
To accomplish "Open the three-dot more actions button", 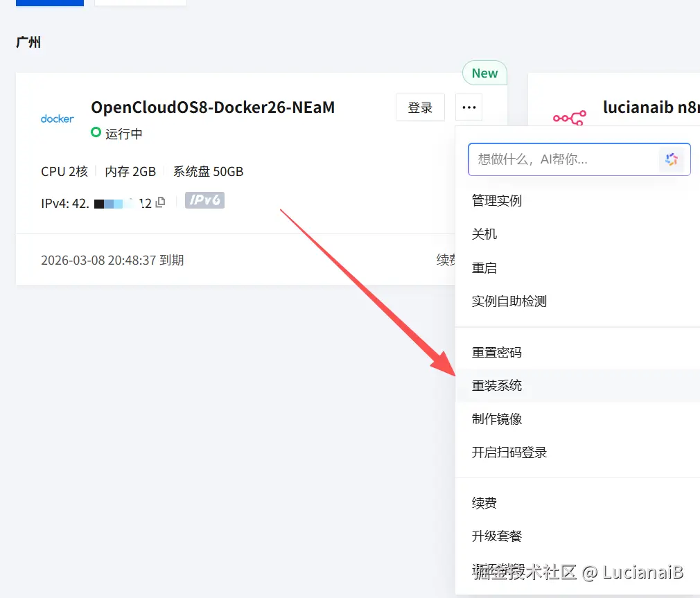I will [x=469, y=107].
